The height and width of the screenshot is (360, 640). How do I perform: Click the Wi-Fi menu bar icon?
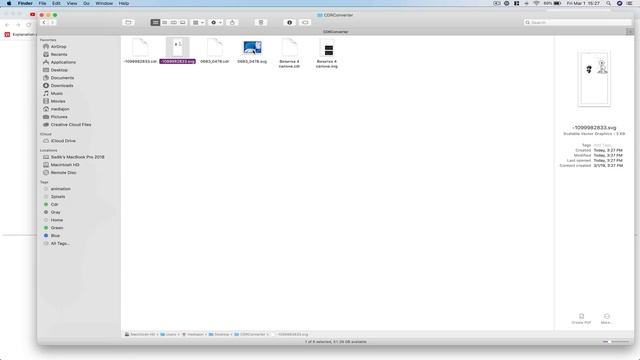[536, 3]
